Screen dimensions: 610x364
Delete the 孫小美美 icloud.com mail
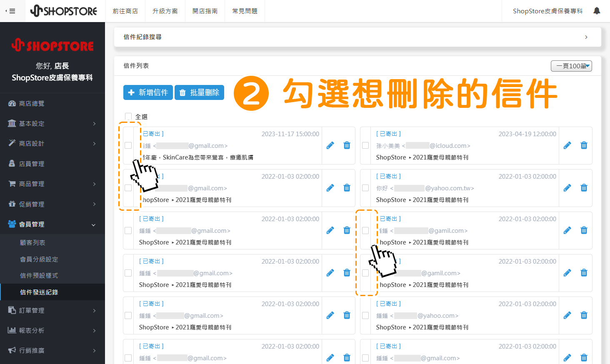(x=584, y=145)
